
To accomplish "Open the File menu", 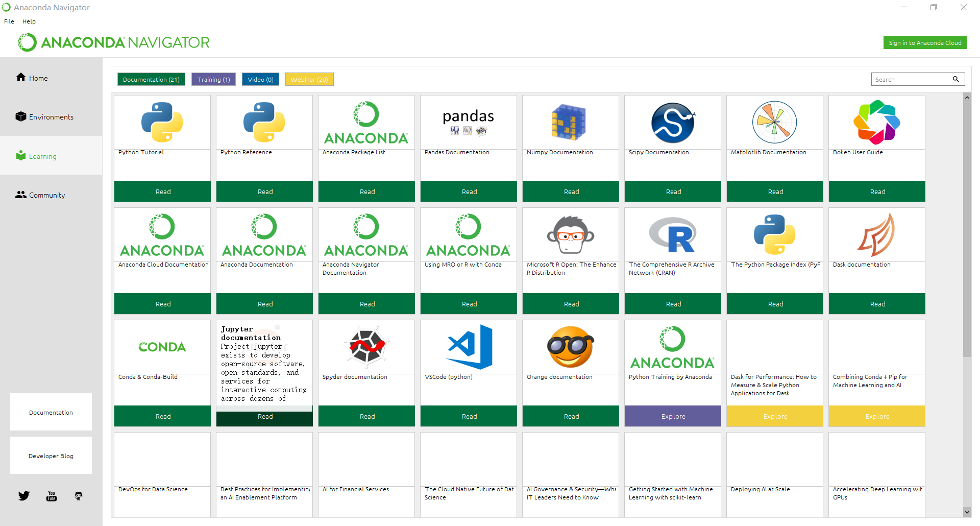I will 9,21.
